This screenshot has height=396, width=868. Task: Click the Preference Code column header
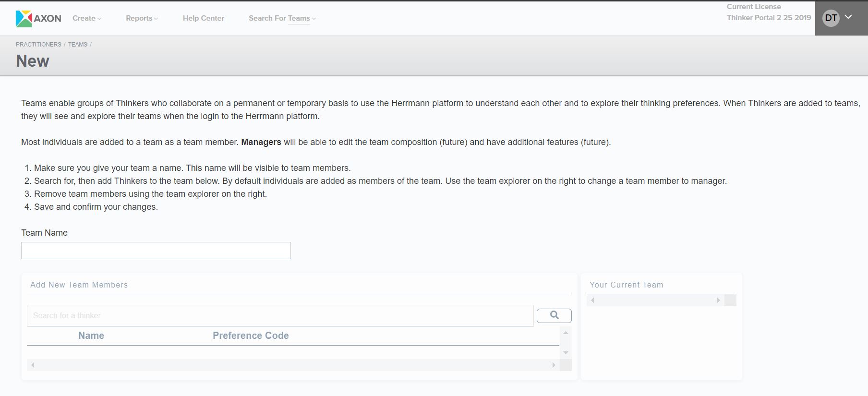(251, 336)
